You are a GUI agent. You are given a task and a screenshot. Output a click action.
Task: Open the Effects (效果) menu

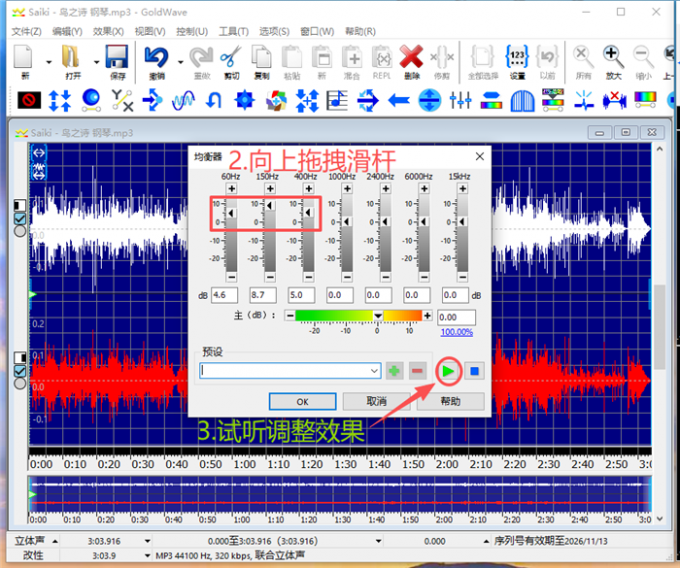click(107, 31)
